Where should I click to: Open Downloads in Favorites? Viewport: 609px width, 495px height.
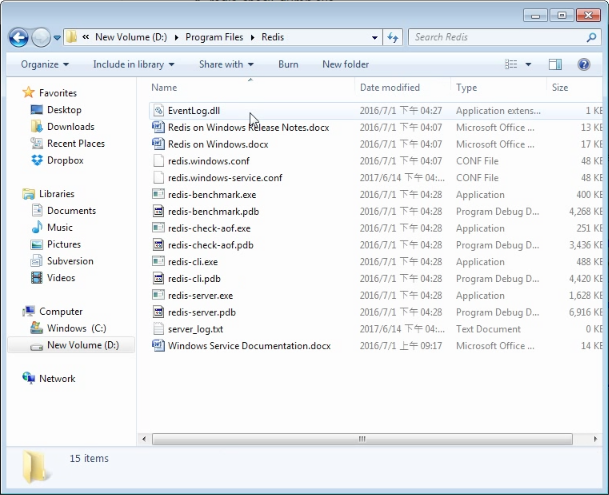(x=71, y=127)
